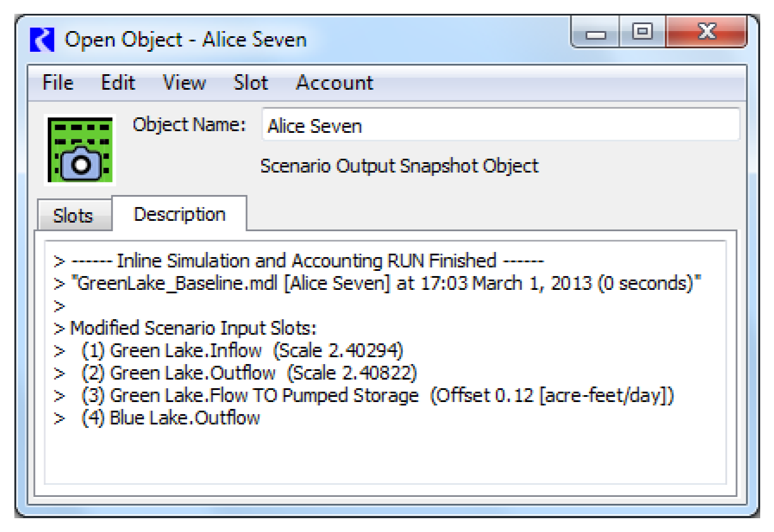Viewport: 774px width, 532px height.
Task: Close the Alice Seven window
Action: tap(707, 32)
